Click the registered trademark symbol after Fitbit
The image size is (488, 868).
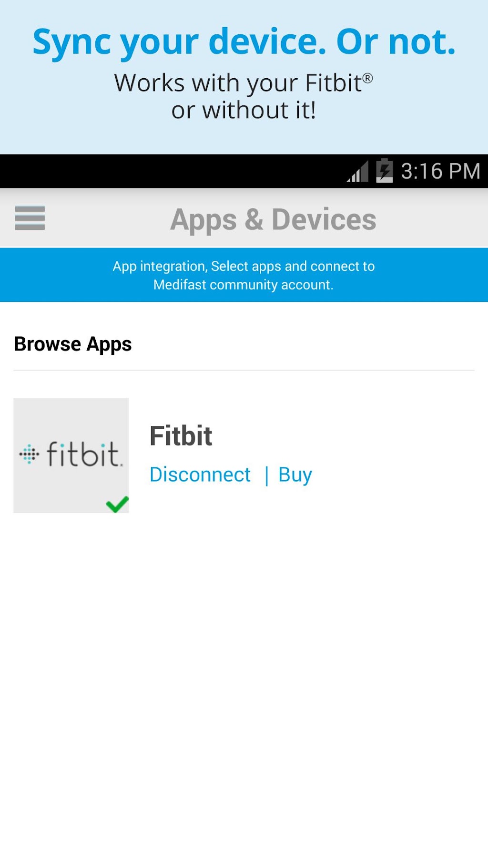(367, 78)
